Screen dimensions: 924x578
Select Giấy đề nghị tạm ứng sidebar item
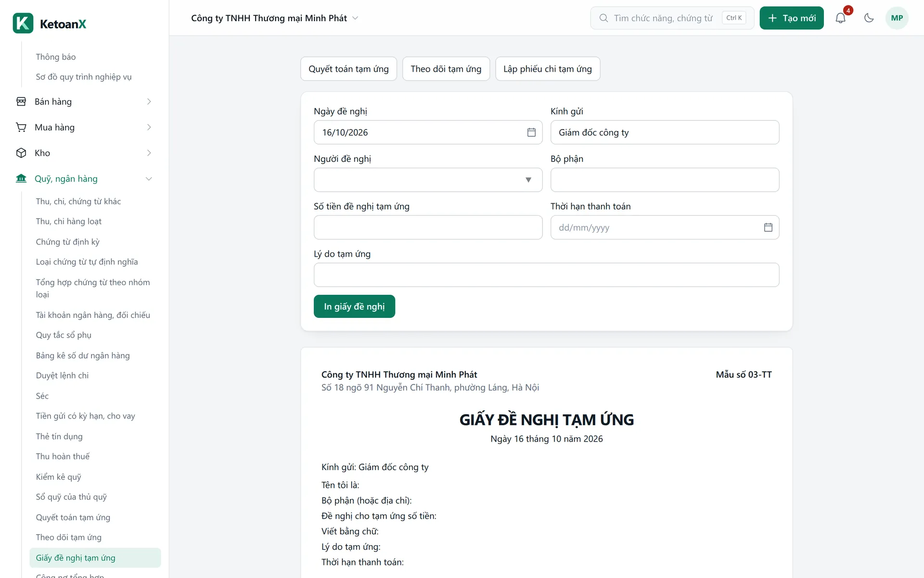95,558
